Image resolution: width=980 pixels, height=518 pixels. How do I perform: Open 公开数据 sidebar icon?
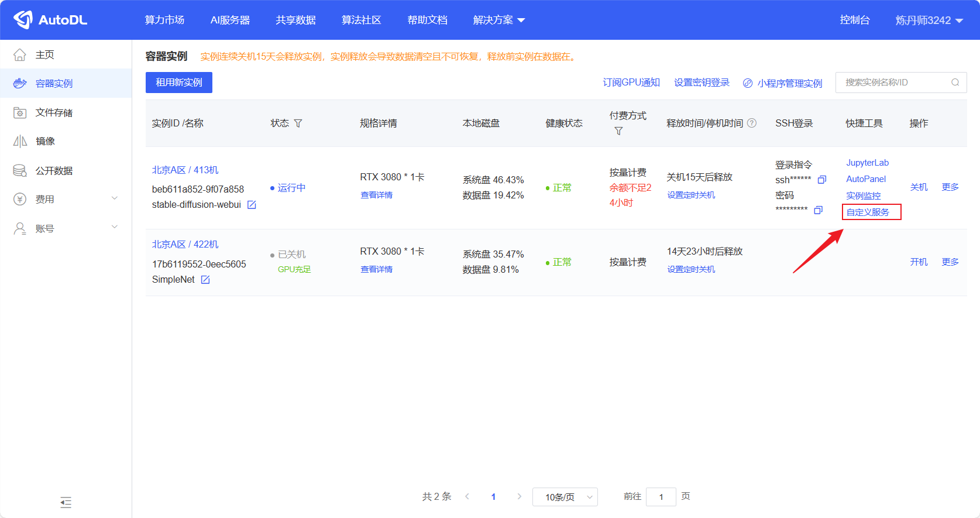[20, 170]
